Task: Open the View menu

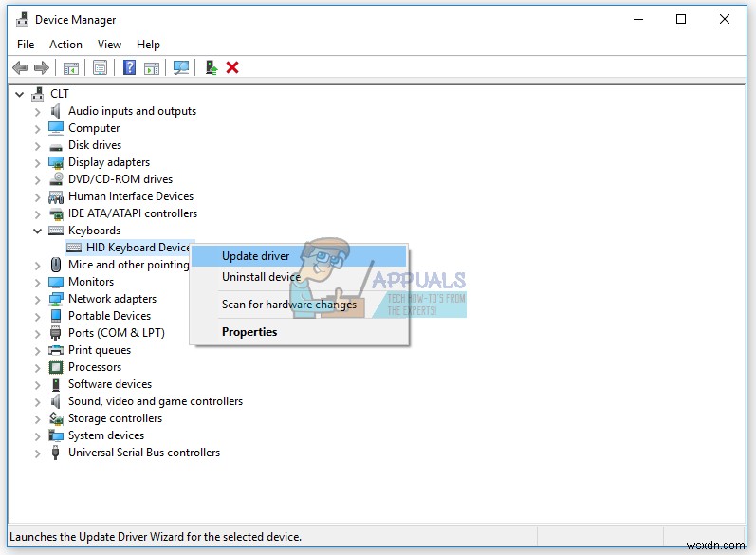Action: (109, 45)
